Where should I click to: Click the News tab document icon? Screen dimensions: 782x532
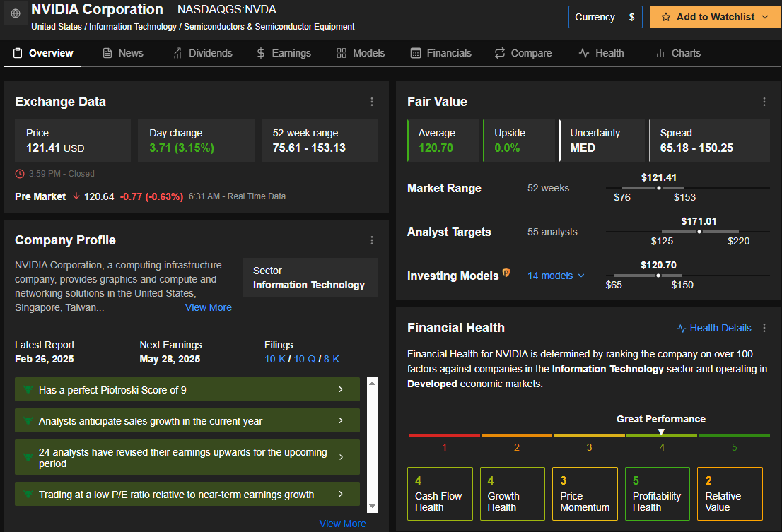coord(107,53)
